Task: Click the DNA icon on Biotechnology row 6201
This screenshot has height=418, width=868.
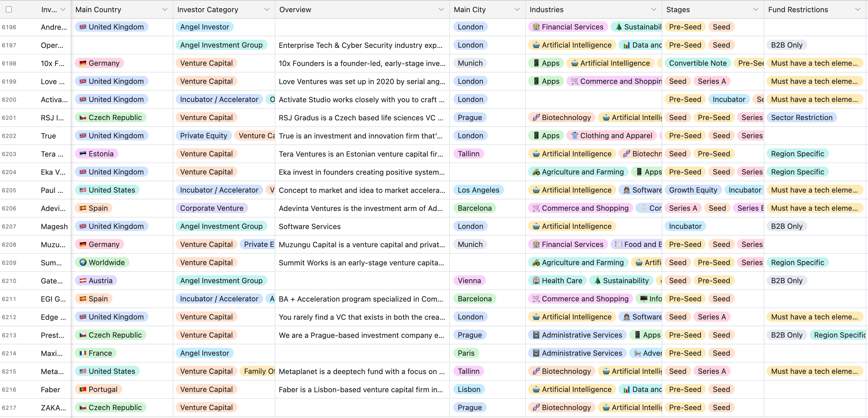Action: pos(536,118)
